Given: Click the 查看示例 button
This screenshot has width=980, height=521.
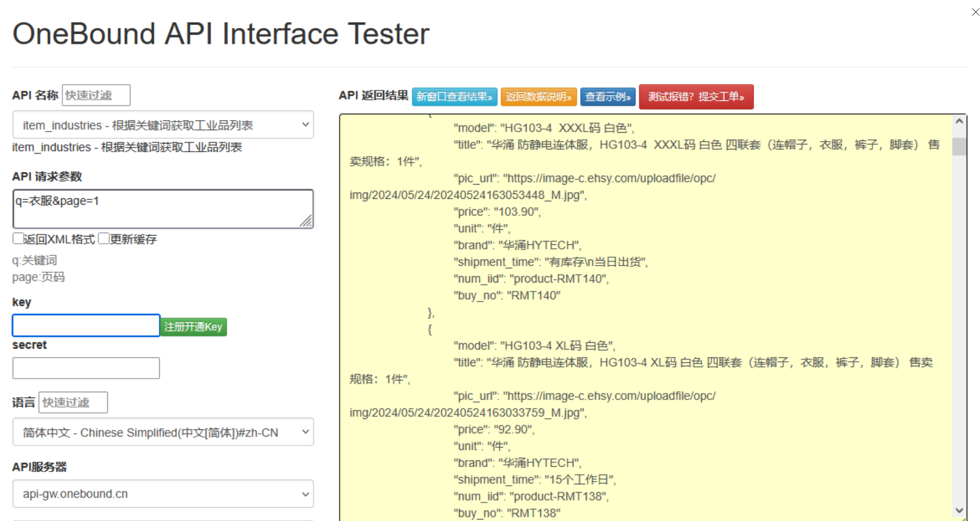Looking at the screenshot, I should [x=608, y=97].
